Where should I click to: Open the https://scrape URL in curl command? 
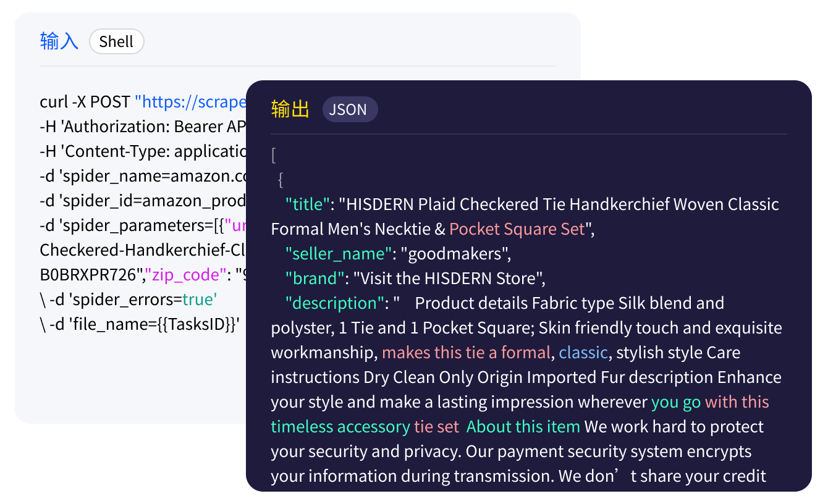pyautogui.click(x=190, y=101)
